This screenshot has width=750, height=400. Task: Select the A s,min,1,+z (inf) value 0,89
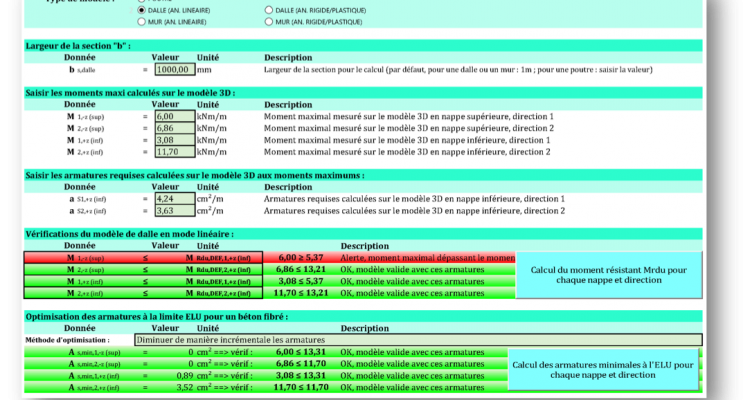[x=185, y=376]
